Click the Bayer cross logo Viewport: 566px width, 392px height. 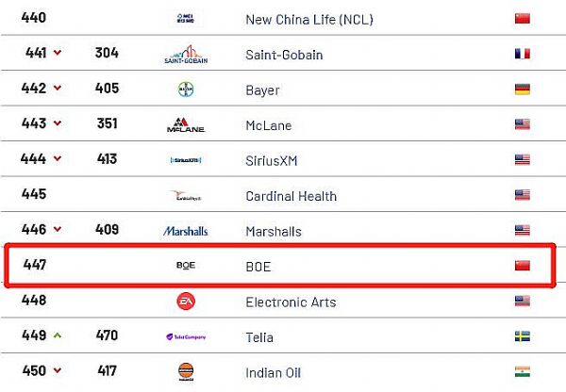tap(186, 90)
